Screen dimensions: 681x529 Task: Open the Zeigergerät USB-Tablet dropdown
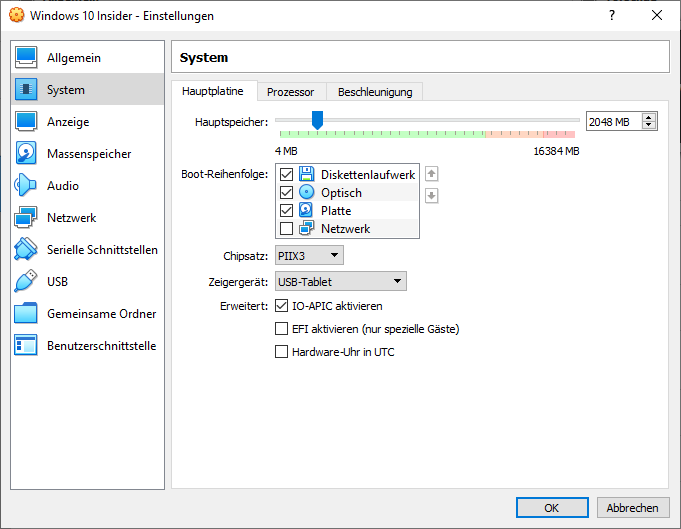point(341,281)
